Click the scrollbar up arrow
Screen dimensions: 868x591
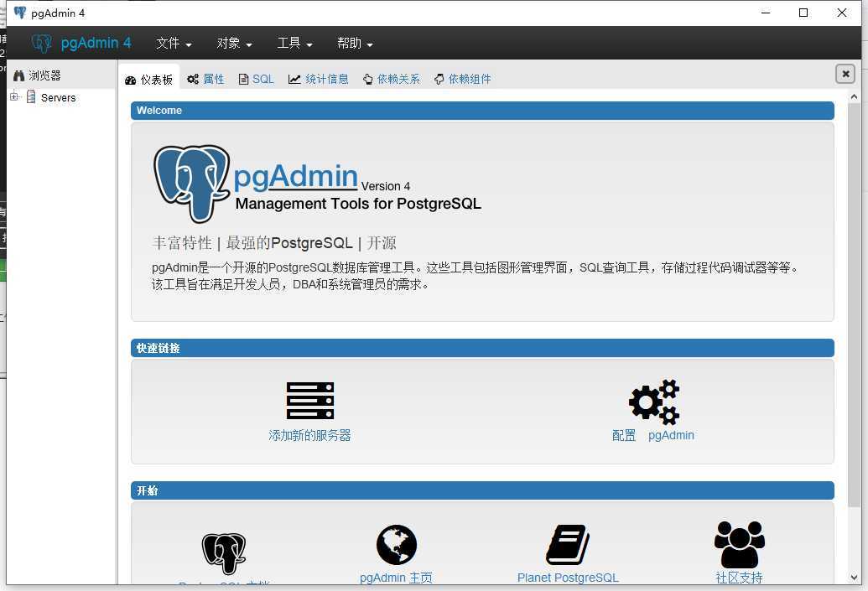[854, 97]
